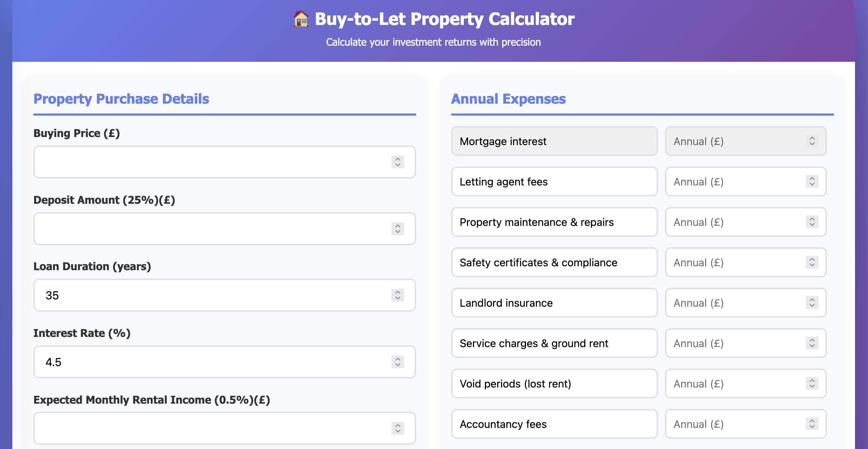Click the Loan Duration field showing 35
This screenshot has height=449, width=868.
pyautogui.click(x=211, y=295)
